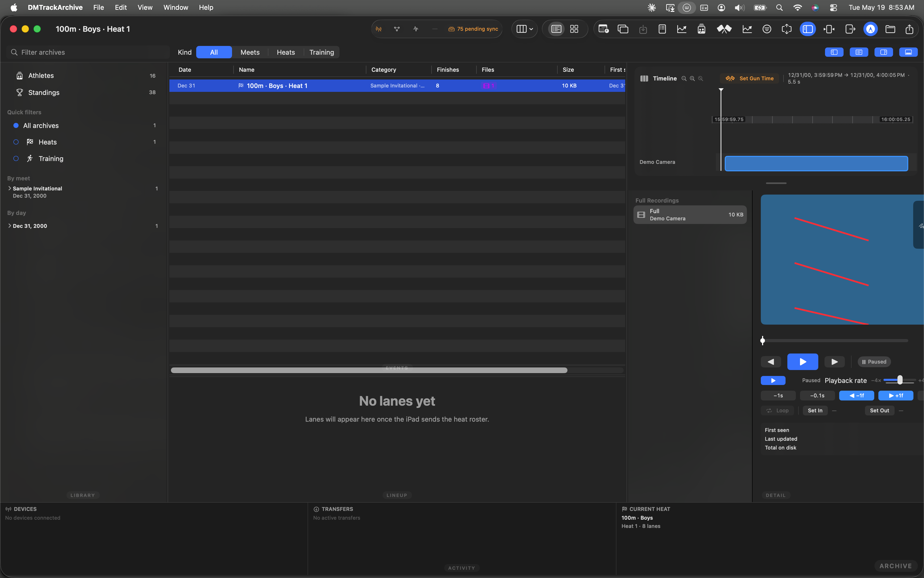Viewport: 924px width, 578px height.
Task: Click the step backward playback button
Action: (771, 362)
